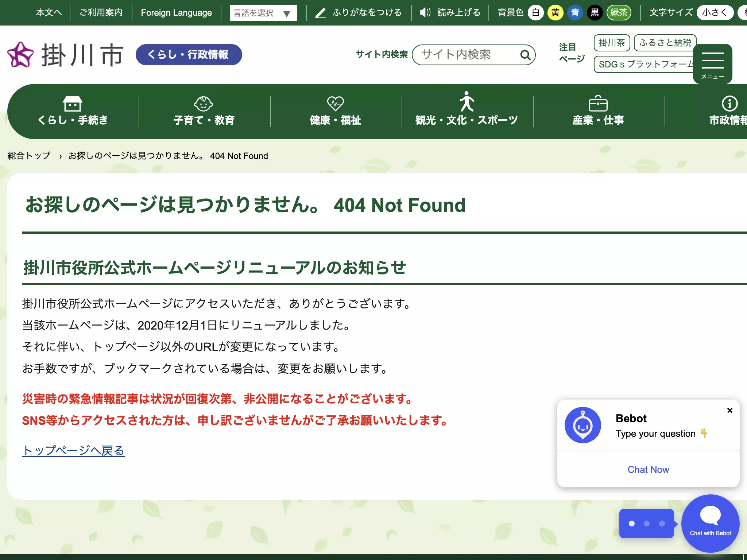Open the 産業・仕事 menu label
Screen dimensions: 747x560
pos(598,120)
